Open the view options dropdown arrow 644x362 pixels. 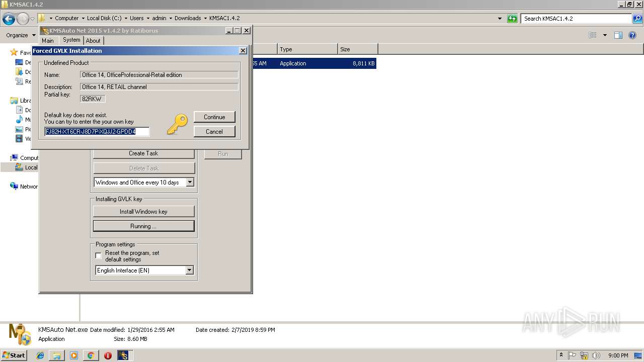tap(605, 35)
